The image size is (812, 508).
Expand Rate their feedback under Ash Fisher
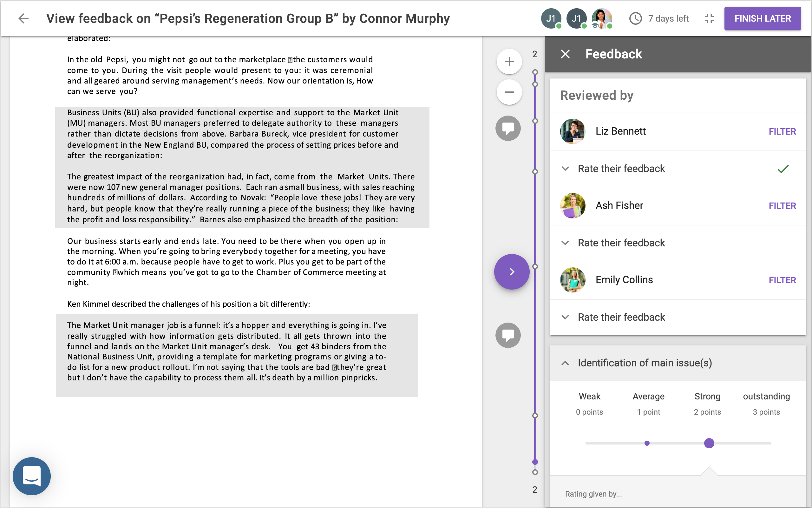tap(678, 243)
